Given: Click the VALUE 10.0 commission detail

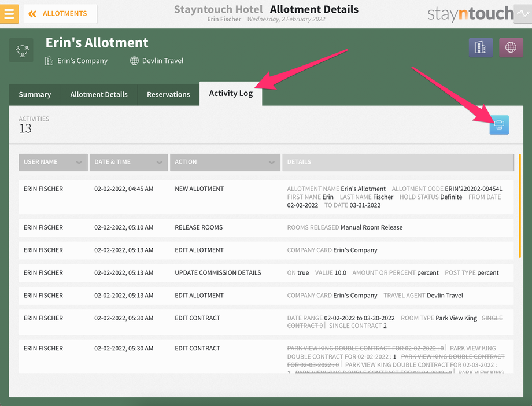Looking at the screenshot, I should [x=331, y=272].
